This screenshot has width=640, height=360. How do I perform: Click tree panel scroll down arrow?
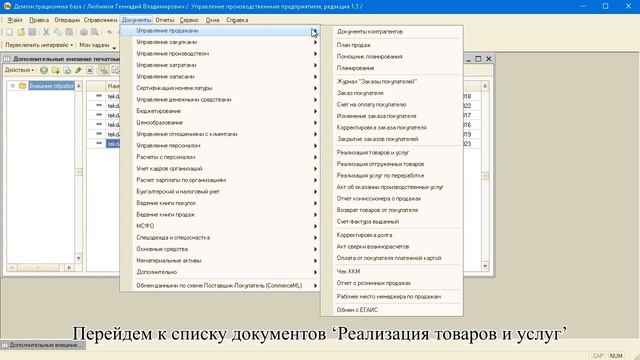(78, 258)
